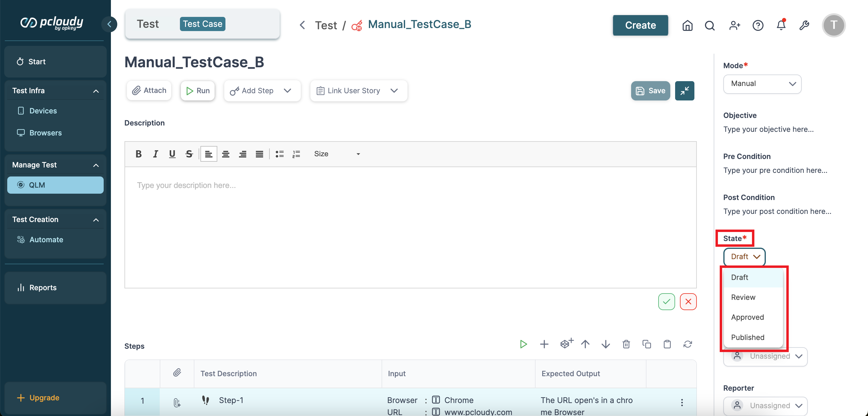Click the add user icon
868x416 pixels.
click(734, 25)
